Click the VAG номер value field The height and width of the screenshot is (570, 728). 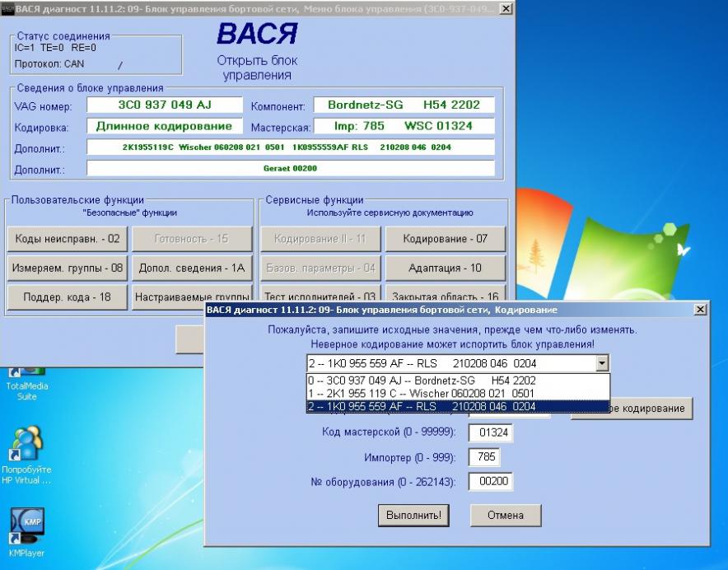(165, 105)
